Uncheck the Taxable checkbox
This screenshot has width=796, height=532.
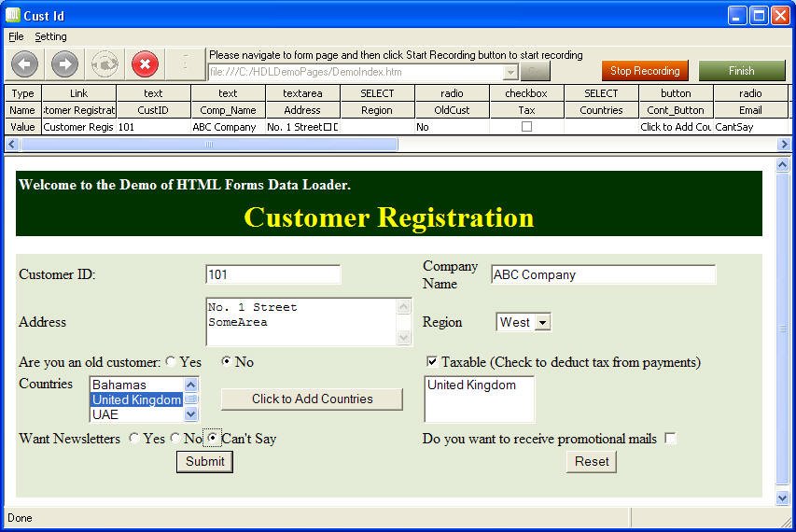coord(431,361)
